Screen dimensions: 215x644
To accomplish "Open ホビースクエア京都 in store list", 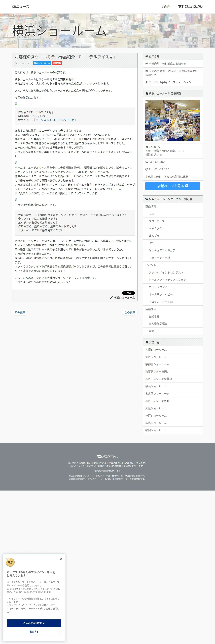I will coord(173,401).
